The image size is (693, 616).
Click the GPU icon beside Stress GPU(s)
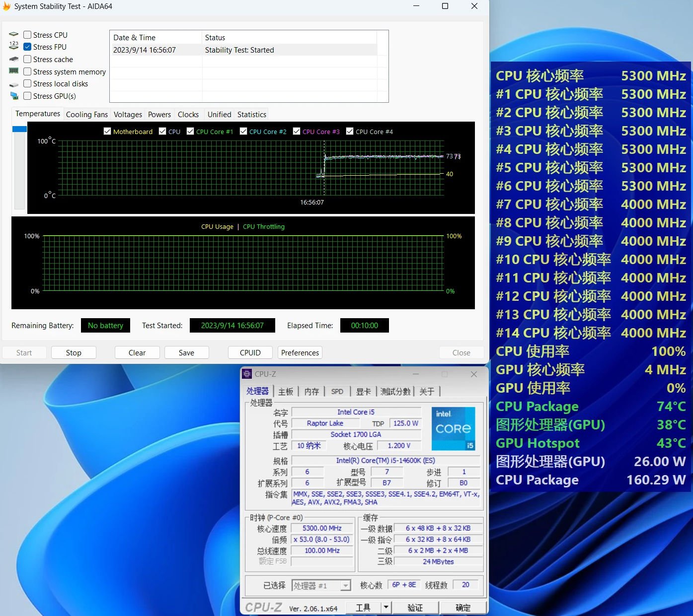click(13, 95)
